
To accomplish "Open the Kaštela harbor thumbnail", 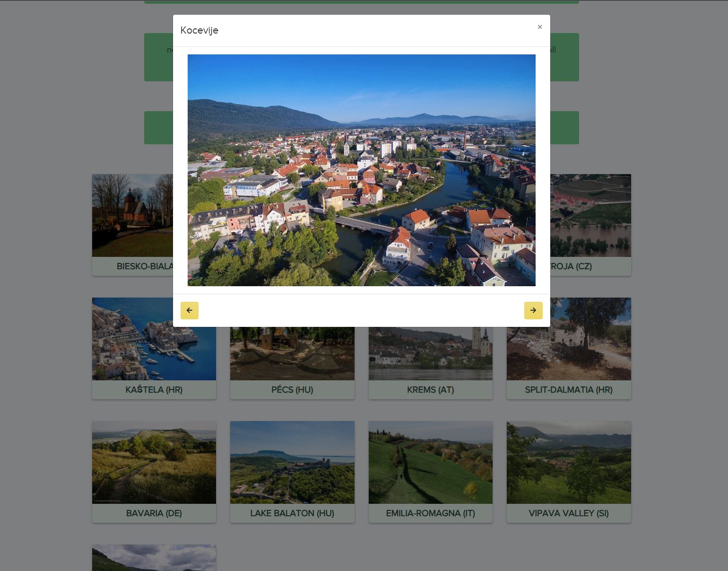I will [154, 339].
